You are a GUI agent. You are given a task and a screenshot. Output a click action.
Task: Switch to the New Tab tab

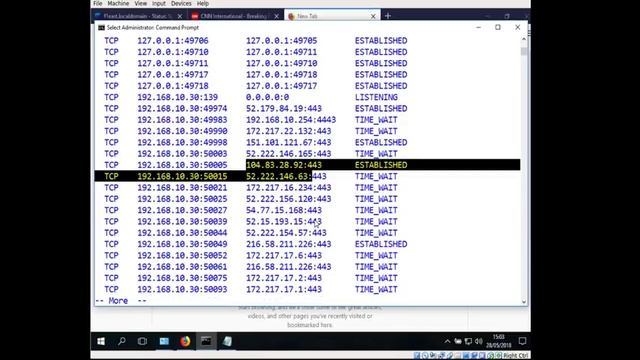click(x=331, y=16)
